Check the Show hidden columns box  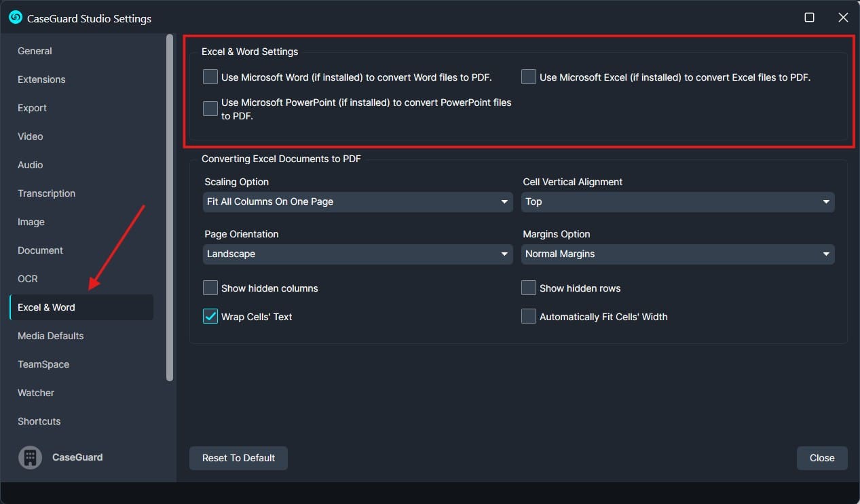210,288
